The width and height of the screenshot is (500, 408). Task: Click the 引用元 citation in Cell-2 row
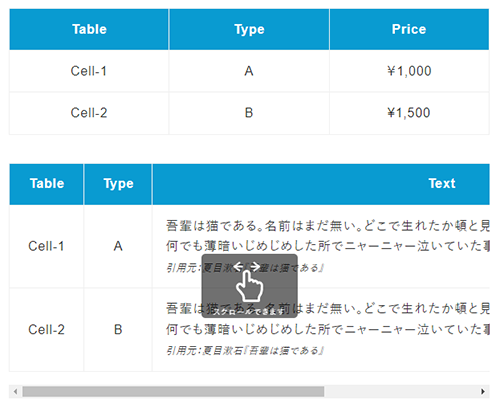(x=245, y=351)
